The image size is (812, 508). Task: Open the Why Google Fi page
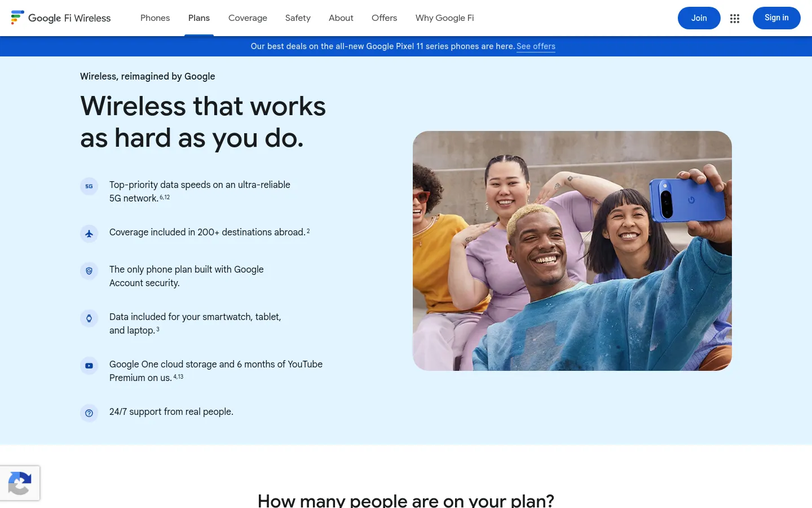(x=445, y=18)
